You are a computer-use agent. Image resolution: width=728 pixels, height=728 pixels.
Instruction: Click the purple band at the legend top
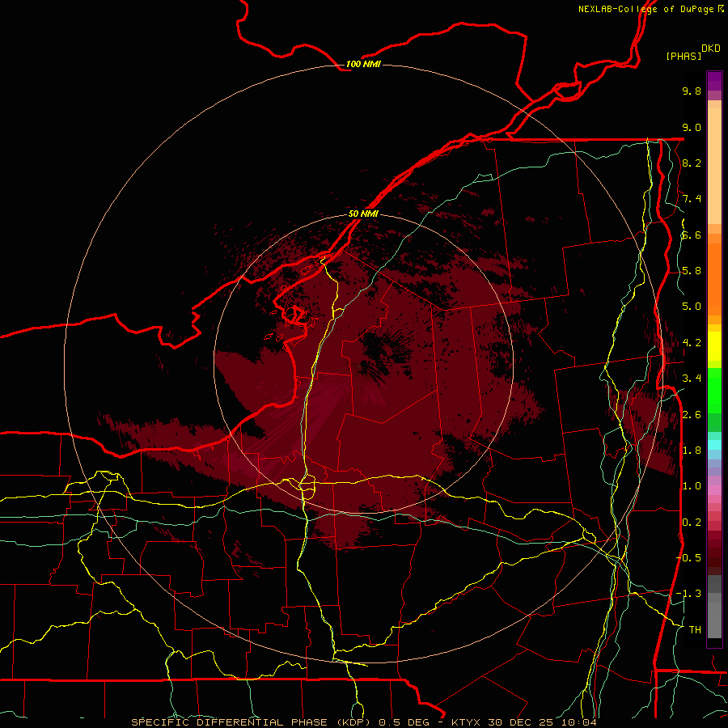pyautogui.click(x=714, y=81)
